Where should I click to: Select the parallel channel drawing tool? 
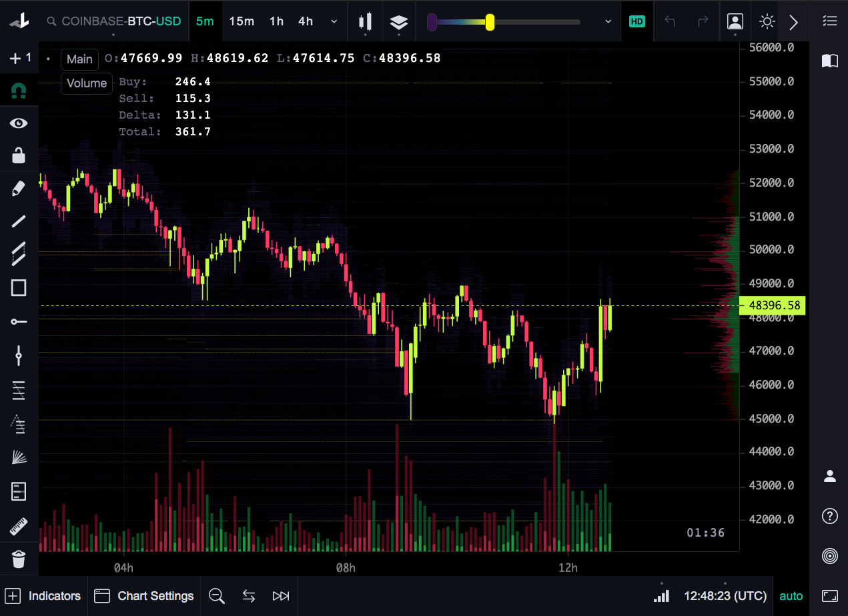[19, 254]
